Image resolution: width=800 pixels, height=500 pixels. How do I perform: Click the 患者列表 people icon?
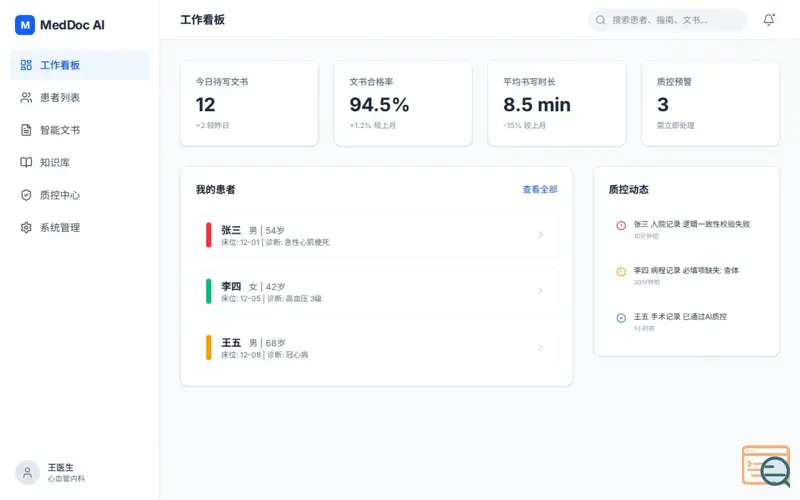26,97
